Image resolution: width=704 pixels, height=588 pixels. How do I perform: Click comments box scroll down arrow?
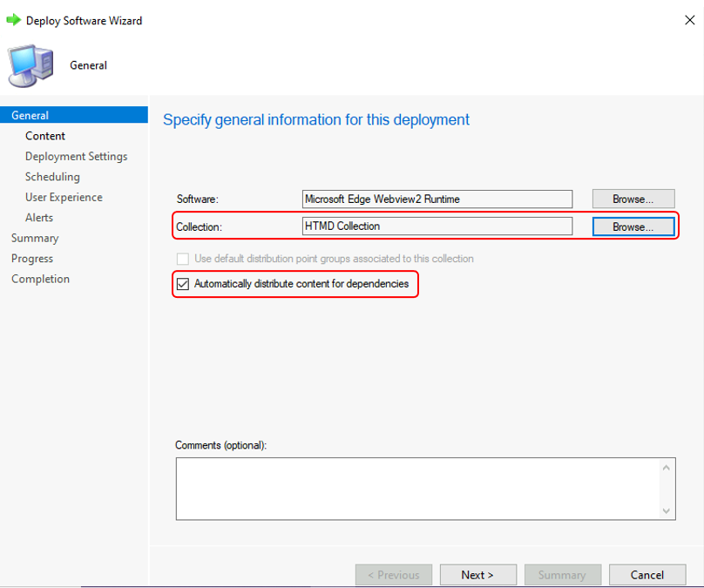[x=667, y=510]
